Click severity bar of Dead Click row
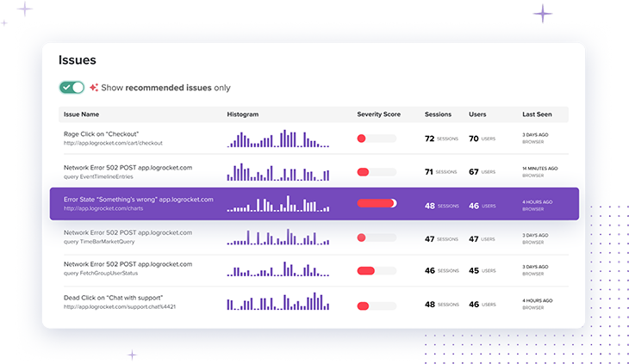This screenshot has width=629, height=364. click(377, 306)
